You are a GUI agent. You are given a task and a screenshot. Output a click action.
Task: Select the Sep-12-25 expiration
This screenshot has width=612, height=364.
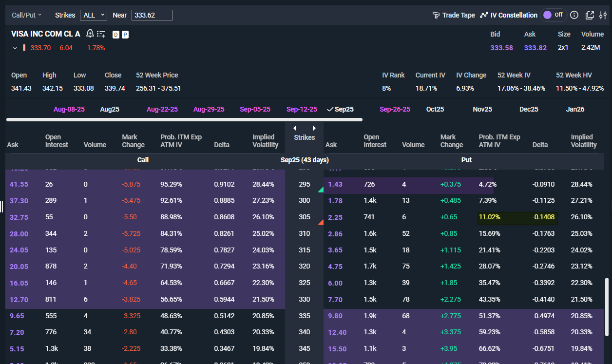pyautogui.click(x=302, y=109)
